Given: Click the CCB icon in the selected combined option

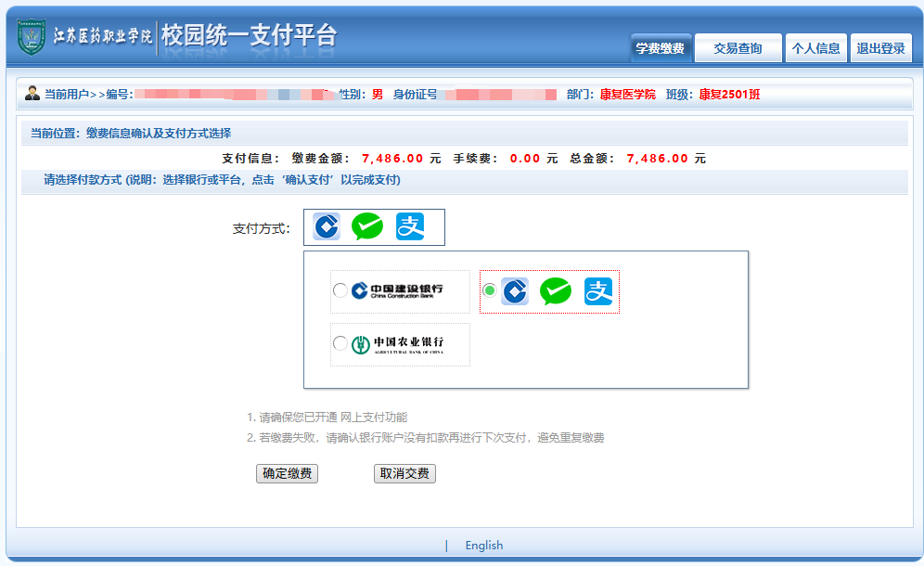Looking at the screenshot, I should coord(515,291).
